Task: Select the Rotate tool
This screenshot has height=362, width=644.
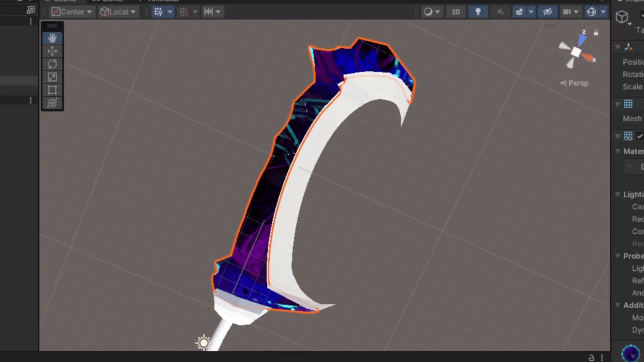Action: pyautogui.click(x=52, y=64)
